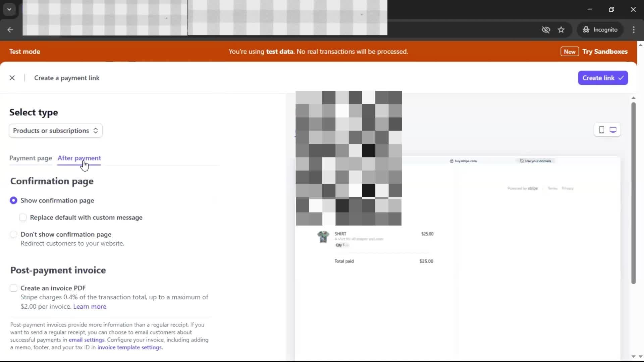Screen dimensions: 644x362
Task: Click the eye-slashed tracking protection icon
Action: pyautogui.click(x=546, y=30)
